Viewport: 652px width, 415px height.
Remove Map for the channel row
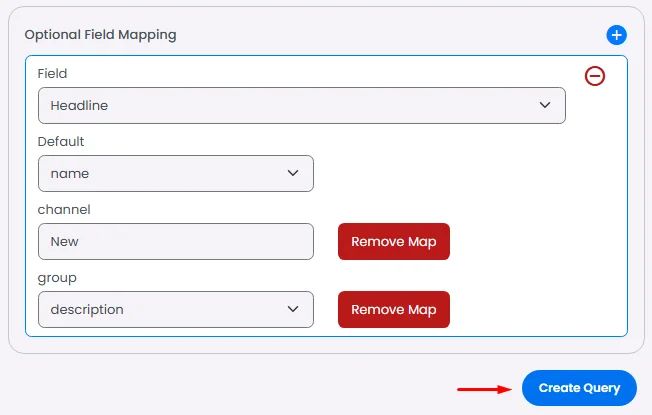(x=393, y=242)
